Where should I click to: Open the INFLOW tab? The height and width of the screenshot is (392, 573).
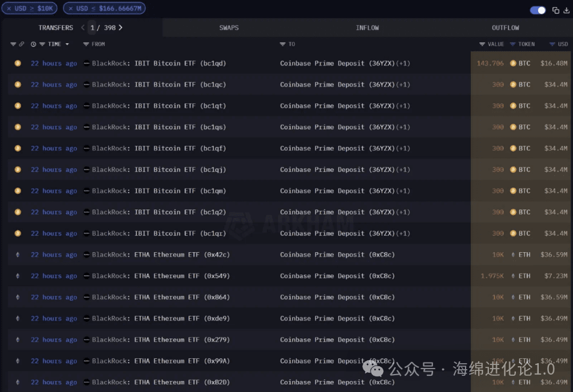click(367, 28)
